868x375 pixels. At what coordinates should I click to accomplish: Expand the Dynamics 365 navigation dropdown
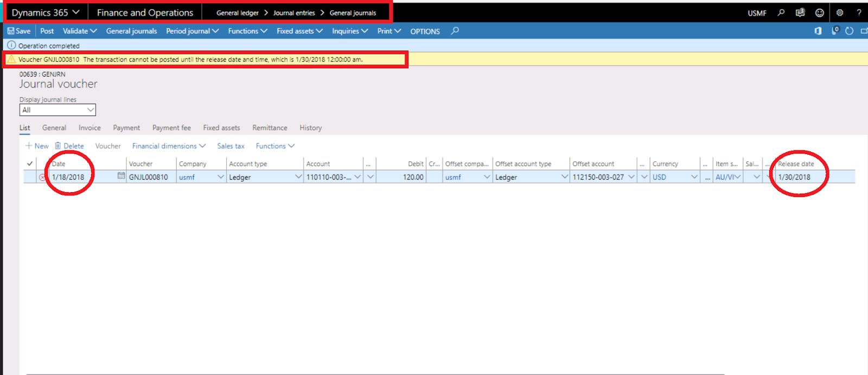tap(76, 12)
